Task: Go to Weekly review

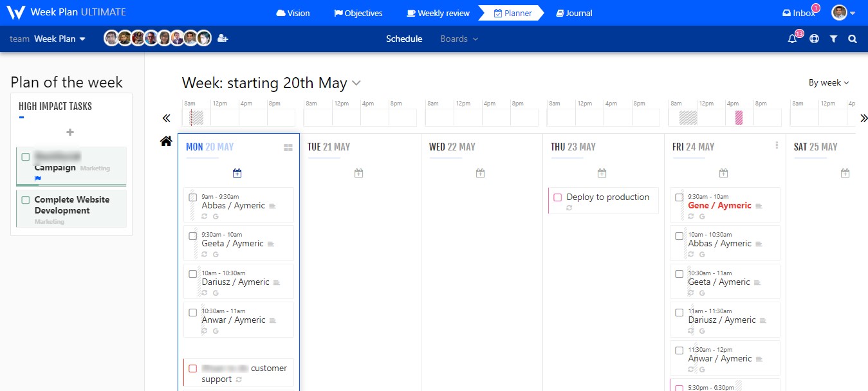Action: point(438,12)
